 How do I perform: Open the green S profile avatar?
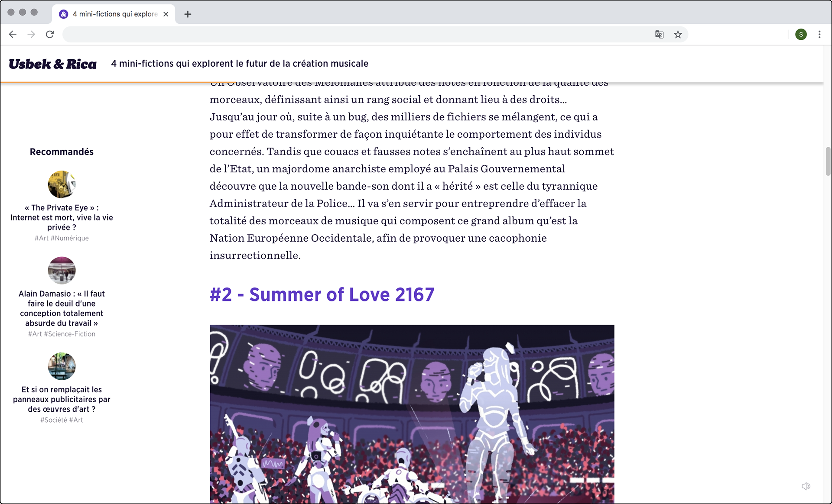(x=801, y=34)
